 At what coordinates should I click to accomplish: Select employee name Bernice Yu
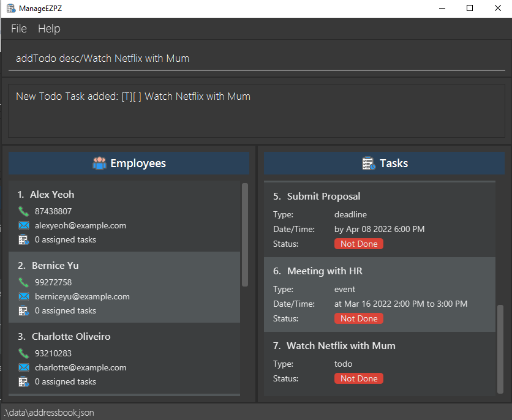point(55,266)
